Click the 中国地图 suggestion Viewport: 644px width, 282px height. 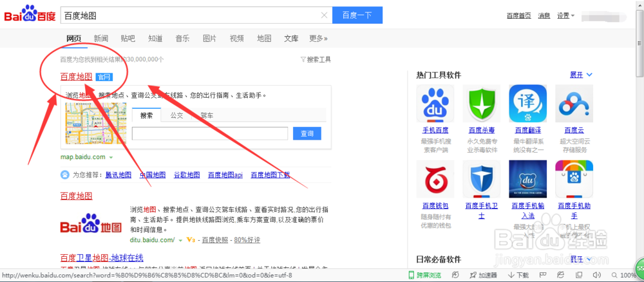click(153, 175)
